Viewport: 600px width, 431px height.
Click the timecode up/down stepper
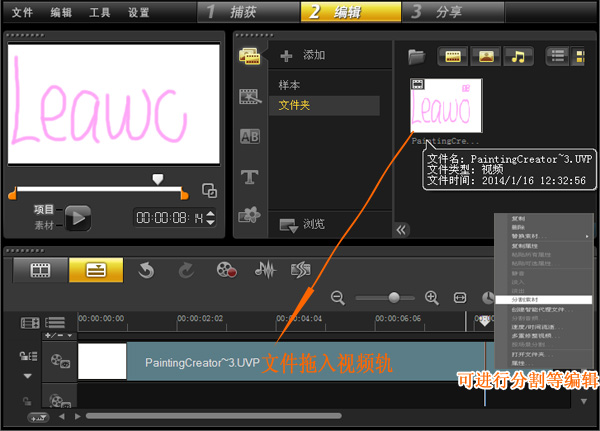pos(210,218)
